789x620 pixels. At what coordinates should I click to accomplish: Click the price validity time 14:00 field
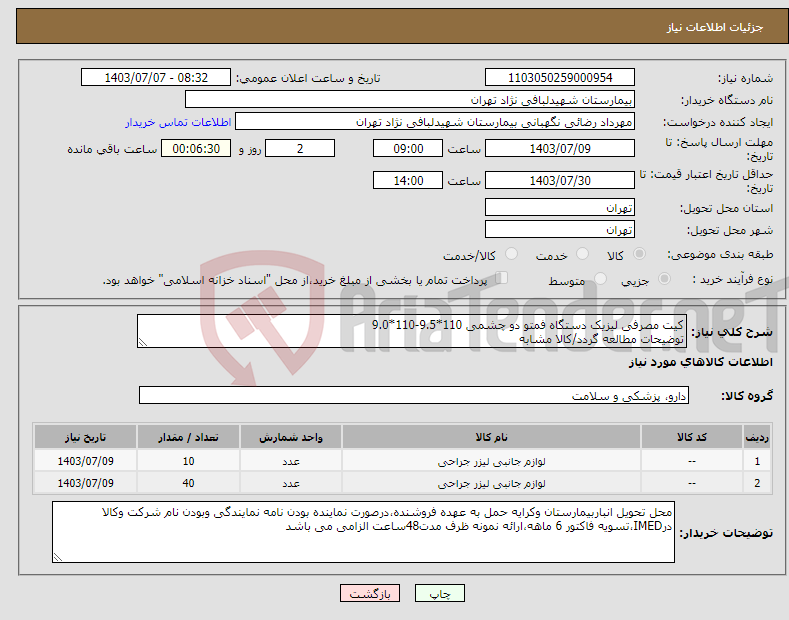[x=408, y=180]
